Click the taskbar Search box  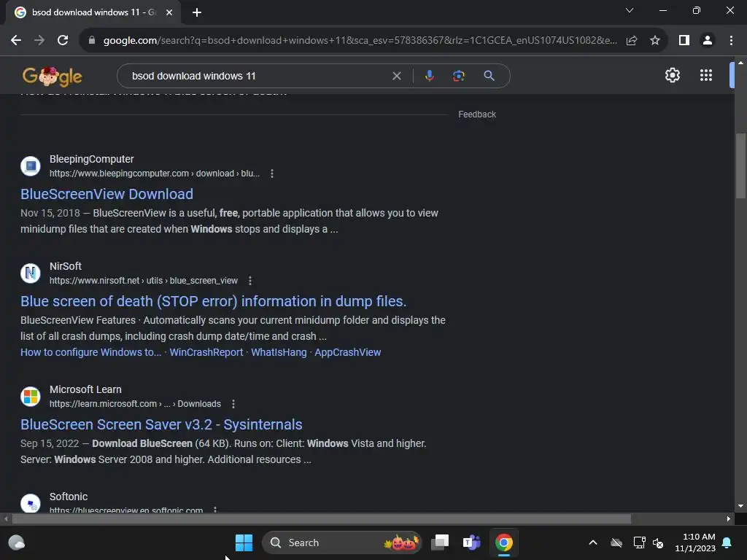341,542
